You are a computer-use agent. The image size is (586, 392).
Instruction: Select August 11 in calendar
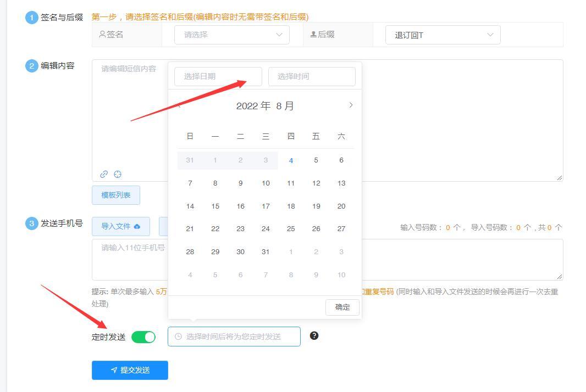coord(291,183)
